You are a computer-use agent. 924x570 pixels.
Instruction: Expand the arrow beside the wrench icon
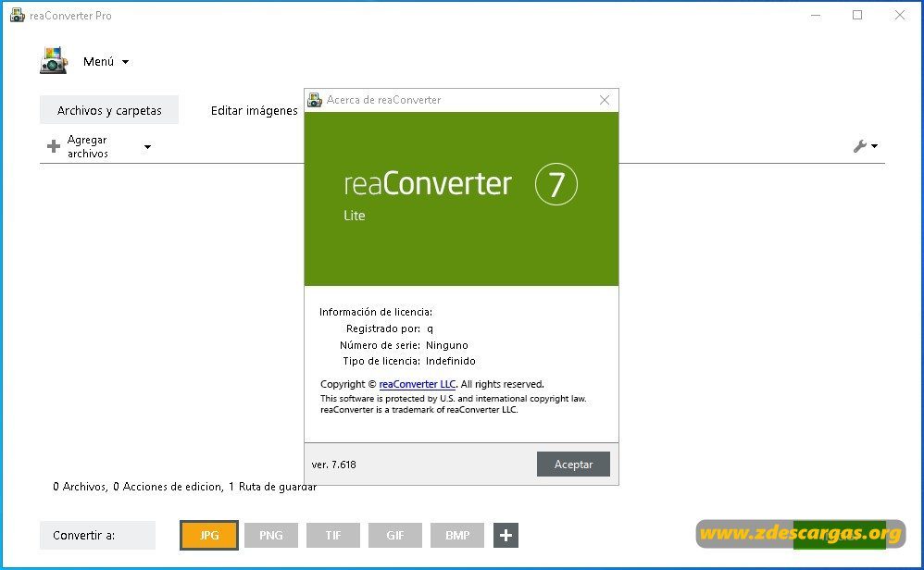tap(875, 146)
